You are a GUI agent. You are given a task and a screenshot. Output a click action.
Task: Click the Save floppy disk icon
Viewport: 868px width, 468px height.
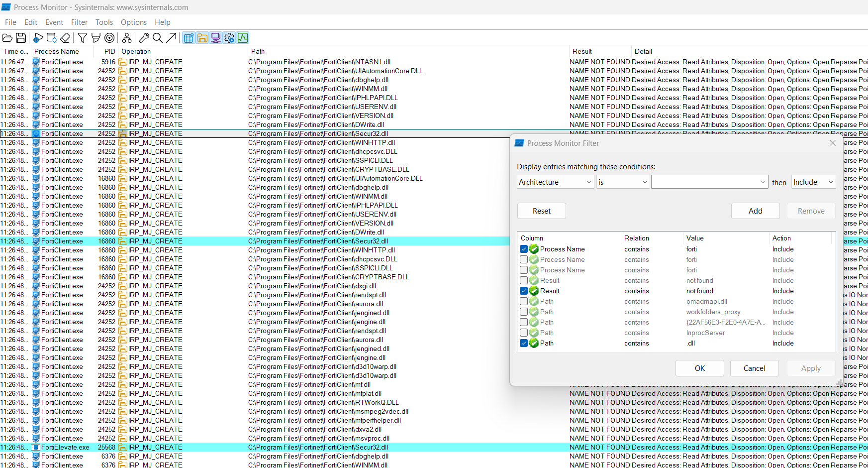(x=21, y=38)
